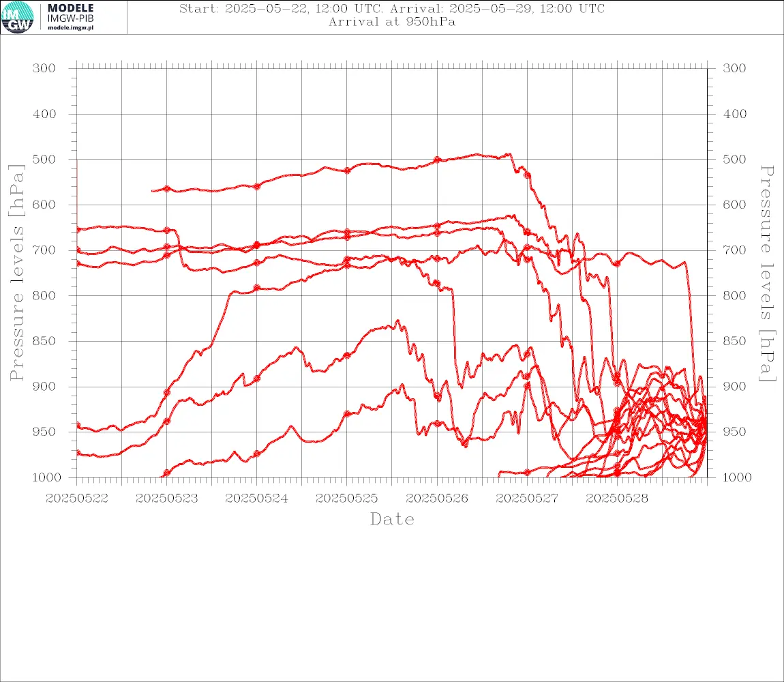The height and width of the screenshot is (682, 784).
Task: Click the trajectory marker on 20250524 near 975 hPa
Action: 257,454
